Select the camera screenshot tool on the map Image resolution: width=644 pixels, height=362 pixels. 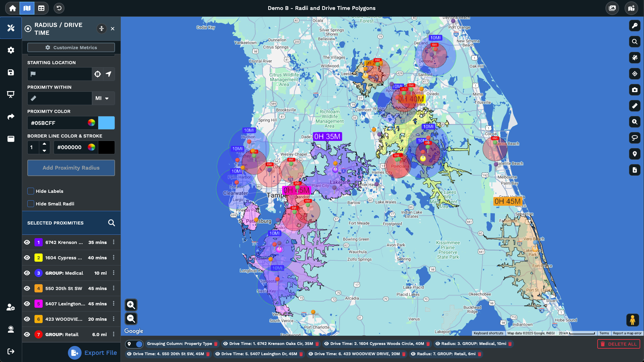[634, 90]
